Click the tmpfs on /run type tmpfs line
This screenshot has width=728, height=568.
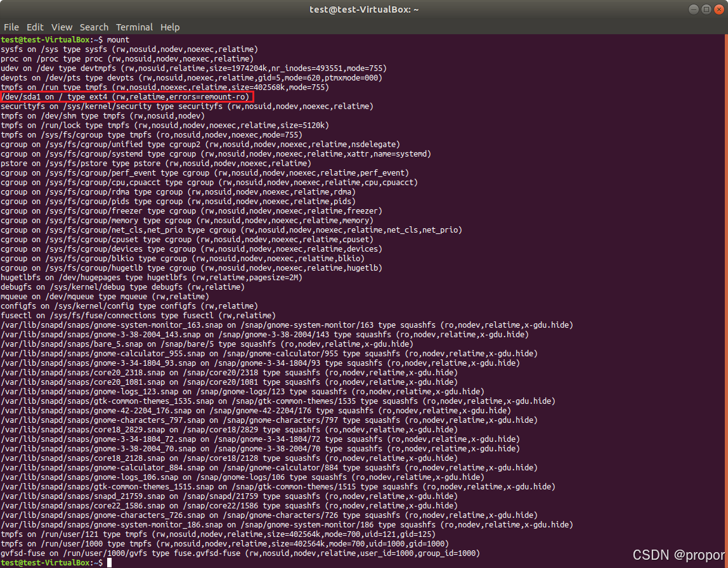point(165,87)
